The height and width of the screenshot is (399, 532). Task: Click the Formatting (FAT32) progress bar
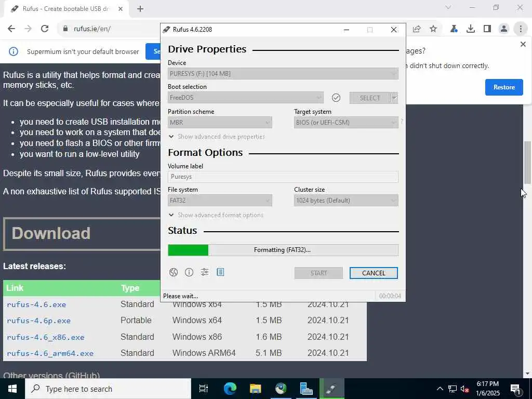pyautogui.click(x=283, y=250)
